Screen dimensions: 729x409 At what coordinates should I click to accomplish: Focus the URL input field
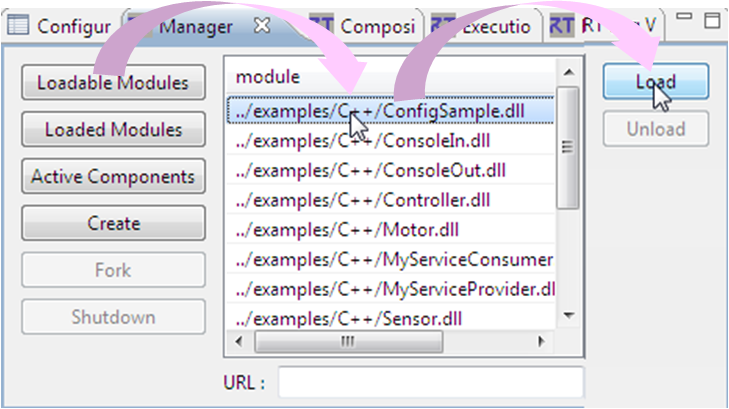[431, 383]
